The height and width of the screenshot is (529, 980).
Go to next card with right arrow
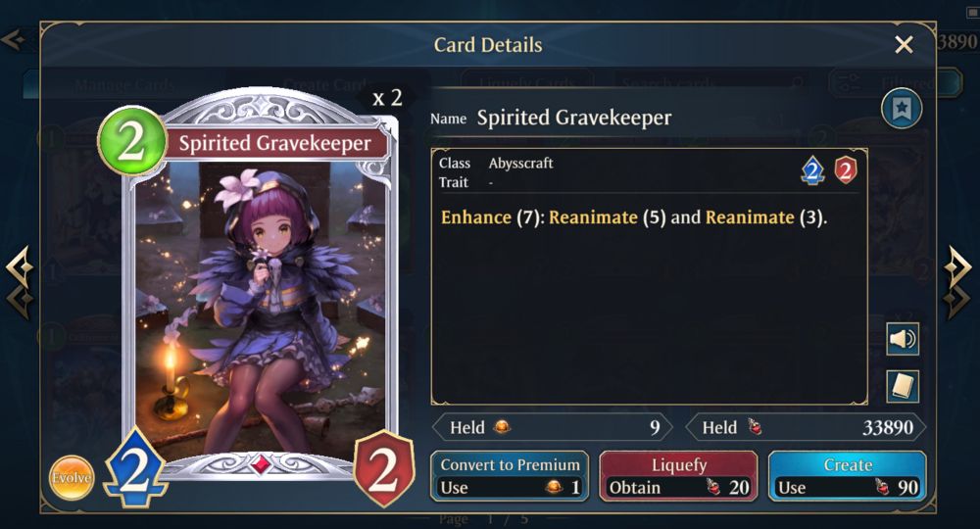(x=956, y=281)
